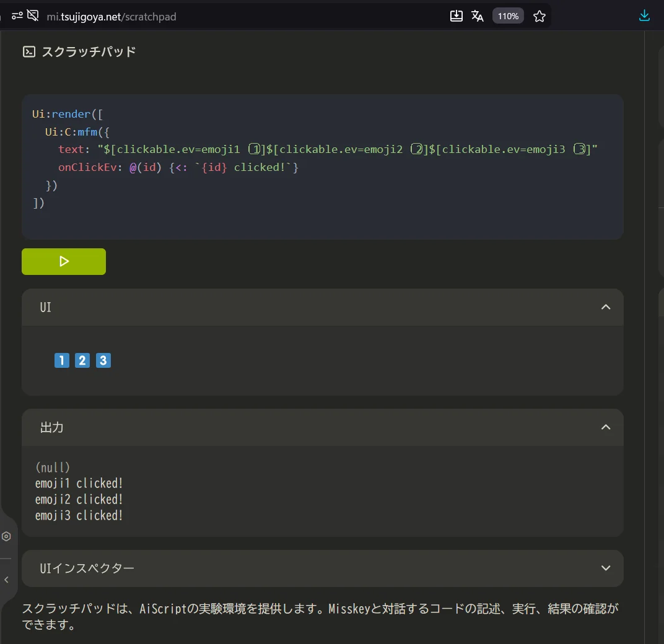The width and height of the screenshot is (664, 644).
Task: Expand the UIインスペクター panel
Action: tap(606, 568)
